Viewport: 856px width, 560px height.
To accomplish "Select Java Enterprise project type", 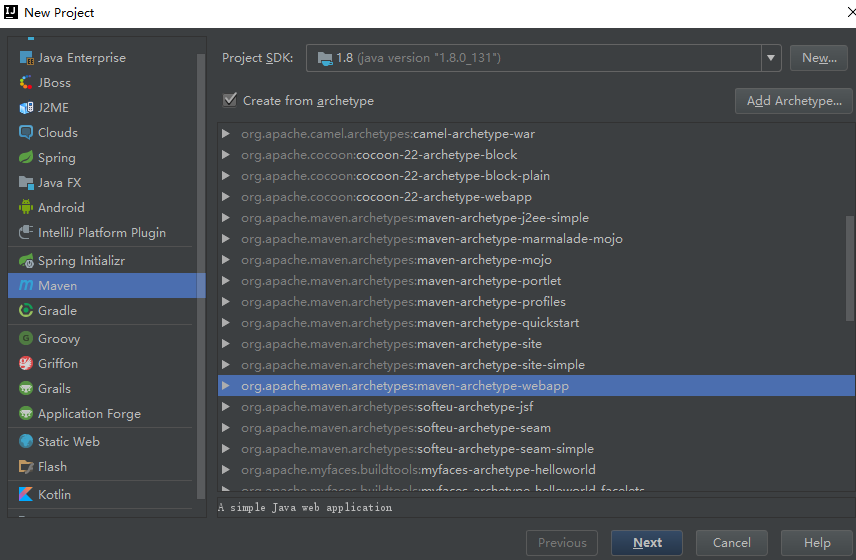I will pyautogui.click(x=103, y=57).
